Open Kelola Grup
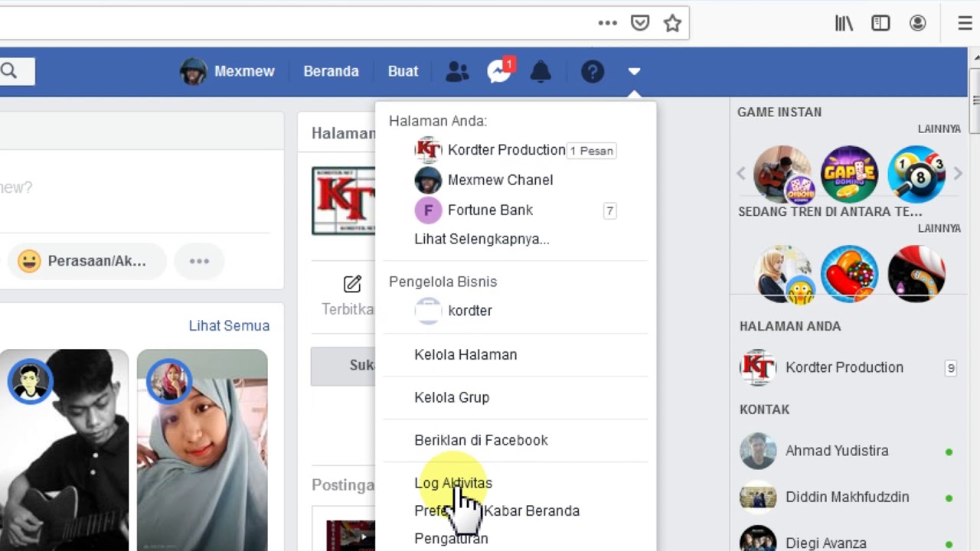Image resolution: width=980 pixels, height=551 pixels. (x=452, y=397)
